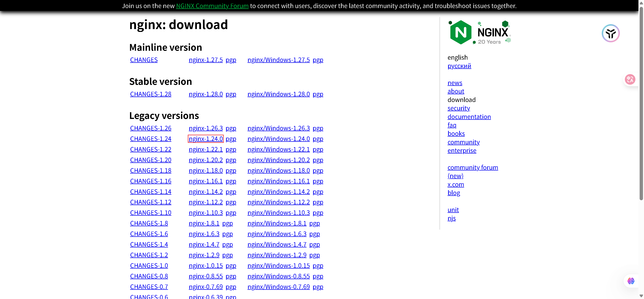Download nginx-1.22.1
This screenshot has width=644, height=299.
coord(205,149)
